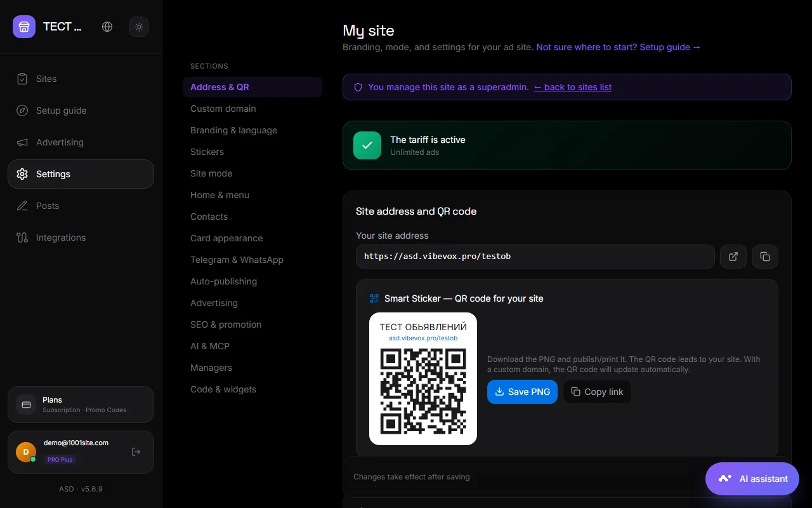Viewport: 812px width, 508px height.
Task: Open Posts in the sidebar
Action: [81, 206]
